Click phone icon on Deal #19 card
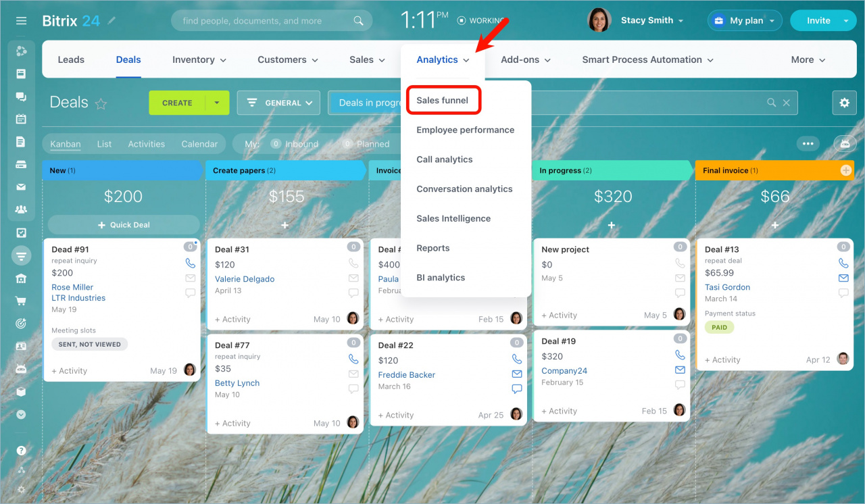The width and height of the screenshot is (865, 504). (680, 355)
